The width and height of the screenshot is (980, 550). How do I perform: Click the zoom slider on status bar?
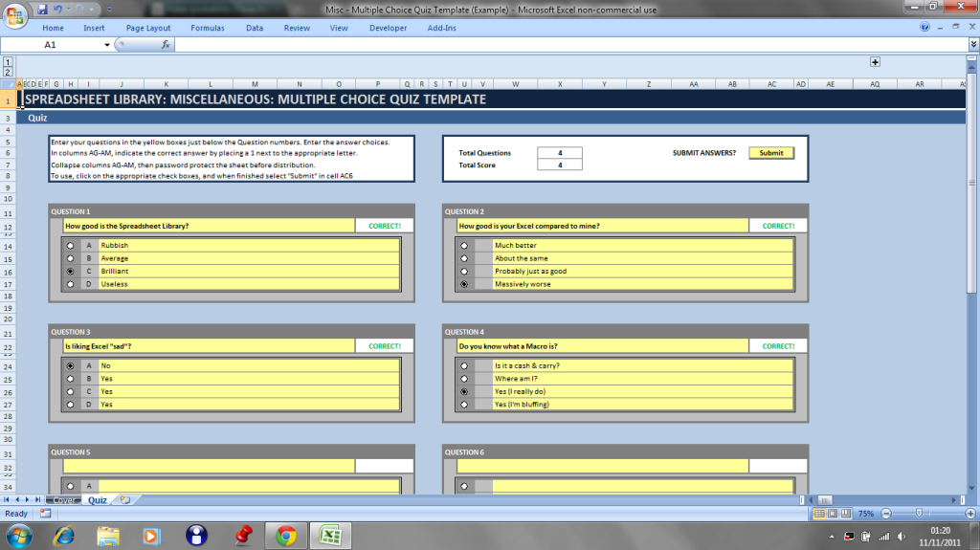[919, 514]
